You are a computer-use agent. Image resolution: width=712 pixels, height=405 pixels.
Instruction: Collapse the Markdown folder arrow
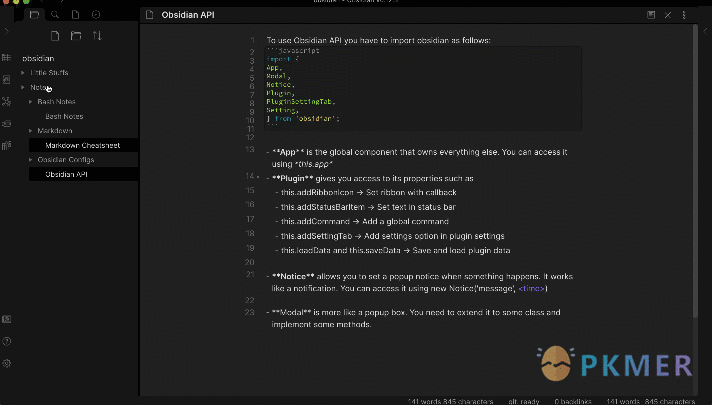30,131
